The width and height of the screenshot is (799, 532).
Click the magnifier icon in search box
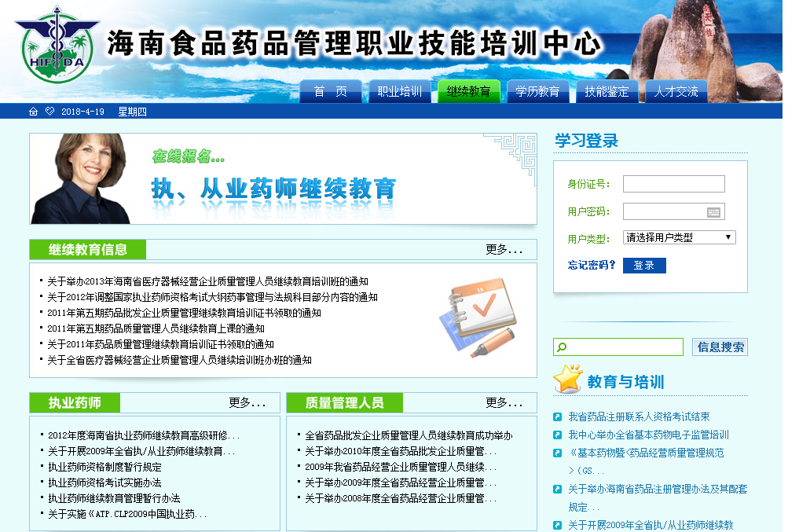click(x=561, y=347)
